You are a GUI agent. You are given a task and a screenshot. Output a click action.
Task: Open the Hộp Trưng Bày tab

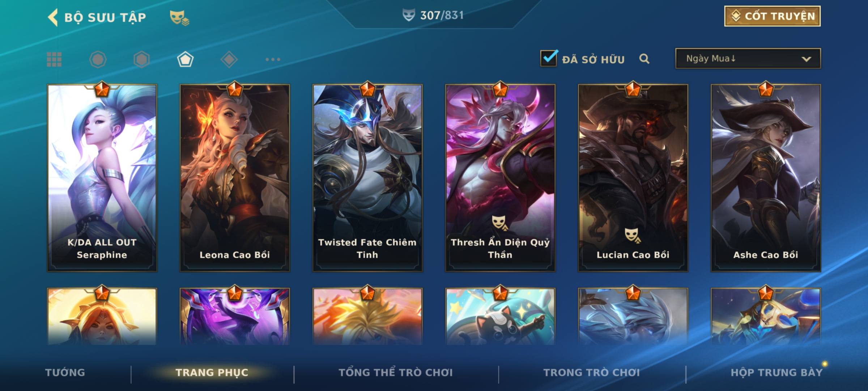click(776, 373)
